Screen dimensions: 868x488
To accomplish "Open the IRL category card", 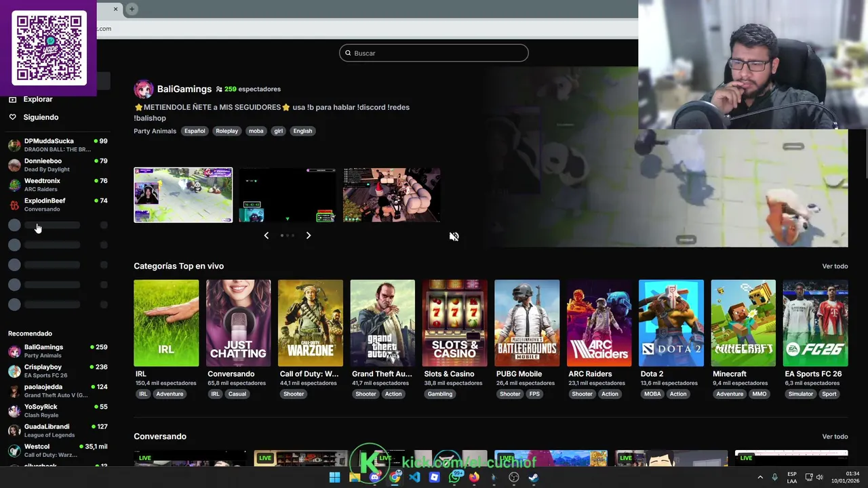I will click(x=166, y=323).
